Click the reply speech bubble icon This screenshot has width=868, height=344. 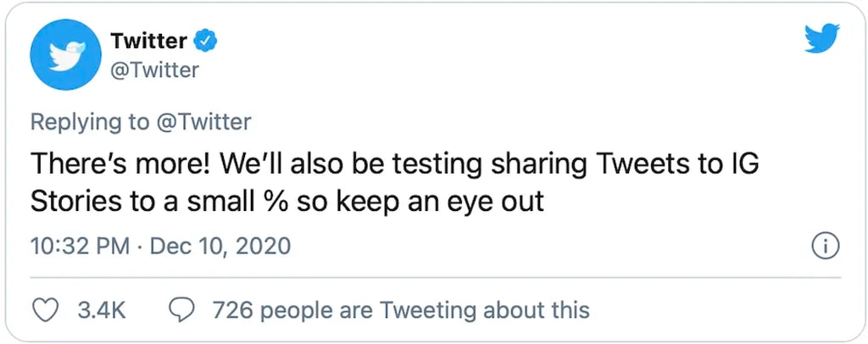click(183, 310)
